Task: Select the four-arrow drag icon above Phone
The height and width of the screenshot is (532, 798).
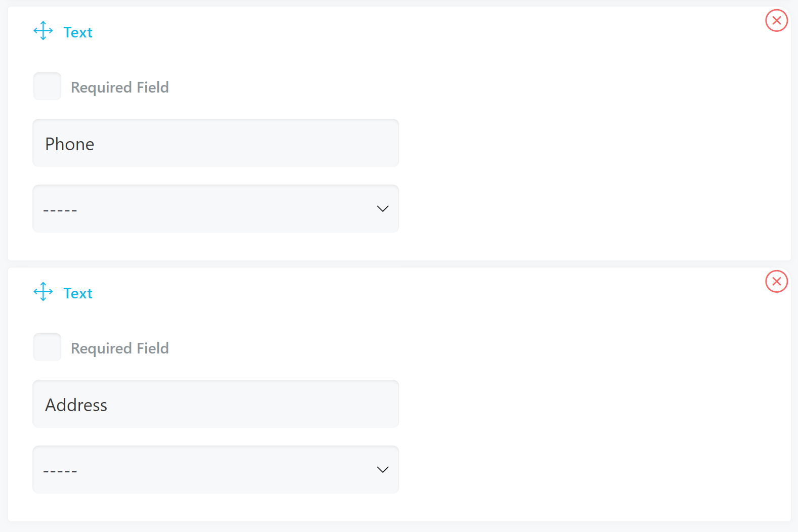Action: click(43, 31)
